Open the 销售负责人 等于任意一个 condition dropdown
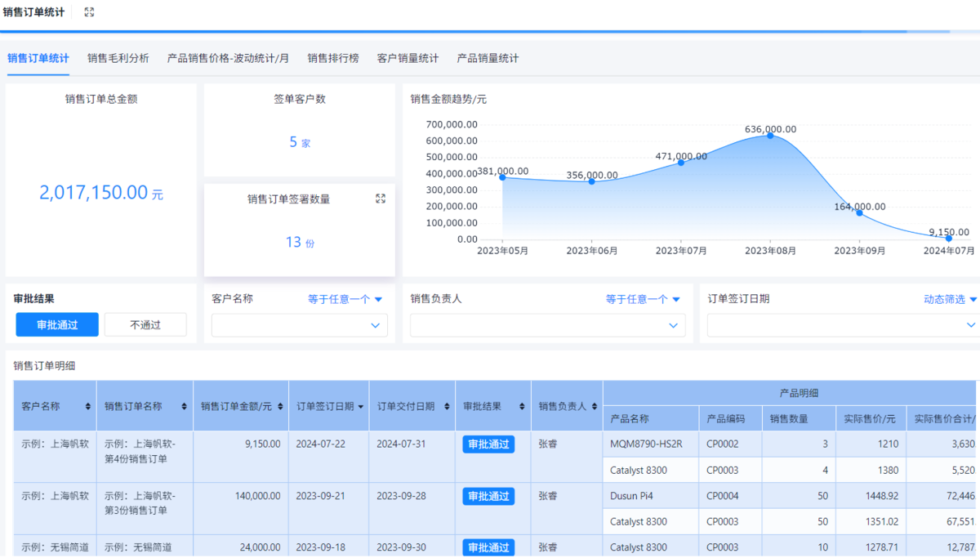The height and width of the screenshot is (558, 980). 643,299
